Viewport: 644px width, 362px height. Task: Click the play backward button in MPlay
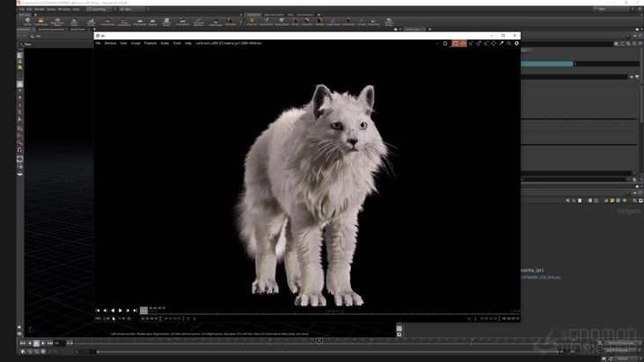pos(113,310)
